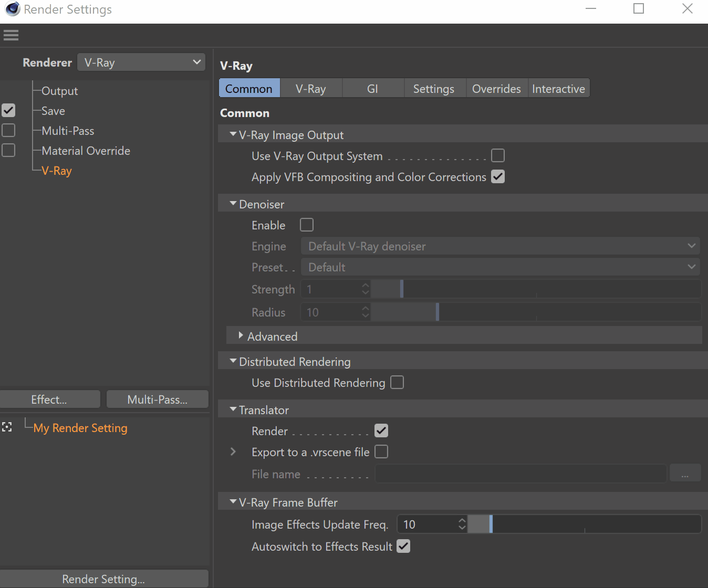Open the hamburger menu icon

pos(11,35)
